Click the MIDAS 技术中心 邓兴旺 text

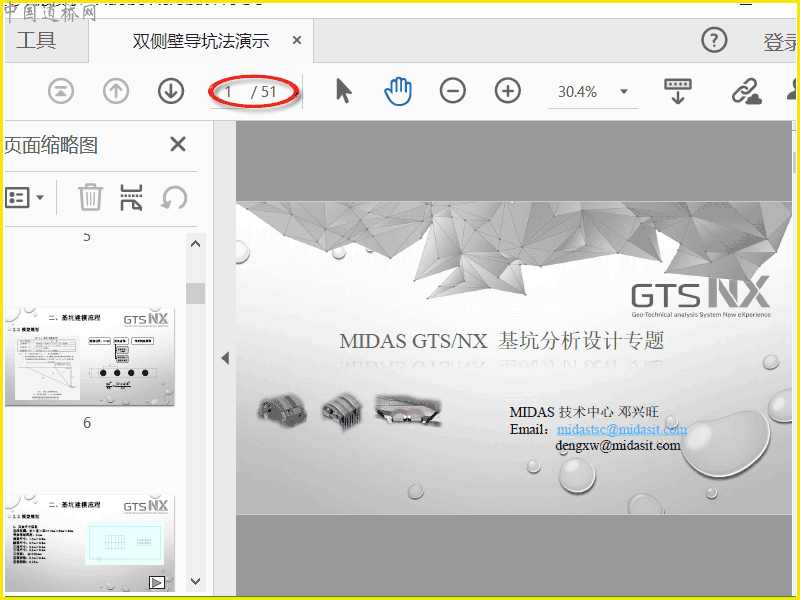tap(584, 412)
